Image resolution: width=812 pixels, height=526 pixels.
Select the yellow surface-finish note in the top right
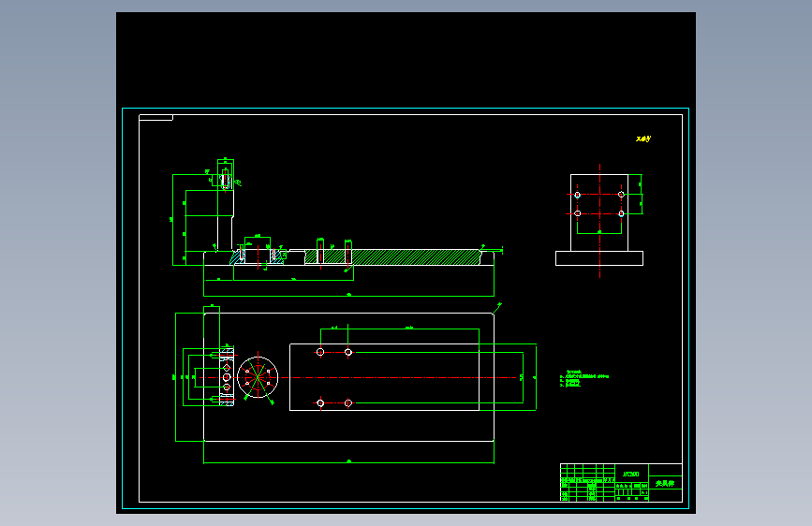(x=643, y=139)
